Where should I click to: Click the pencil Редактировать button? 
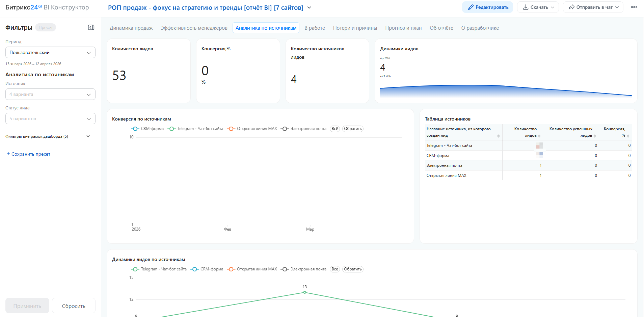pos(487,7)
